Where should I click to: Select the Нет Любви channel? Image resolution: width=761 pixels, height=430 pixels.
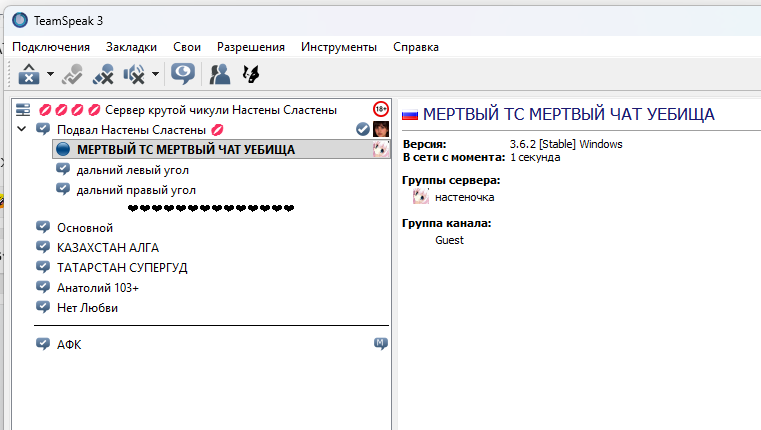coord(87,308)
